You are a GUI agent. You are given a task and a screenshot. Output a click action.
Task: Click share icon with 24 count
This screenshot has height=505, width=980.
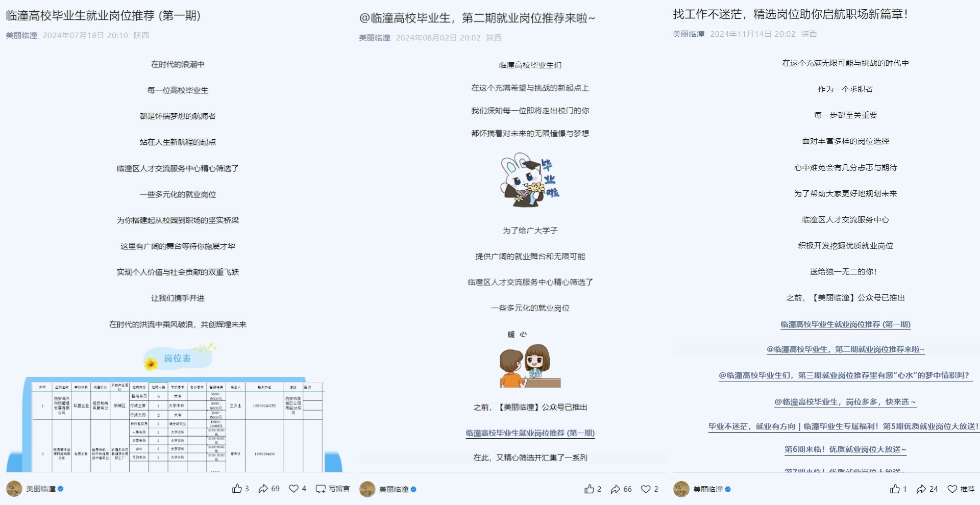tap(921, 489)
